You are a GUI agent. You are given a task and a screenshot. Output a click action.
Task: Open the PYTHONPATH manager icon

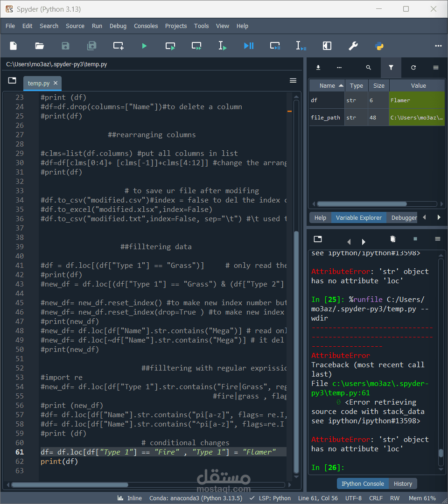379,46
